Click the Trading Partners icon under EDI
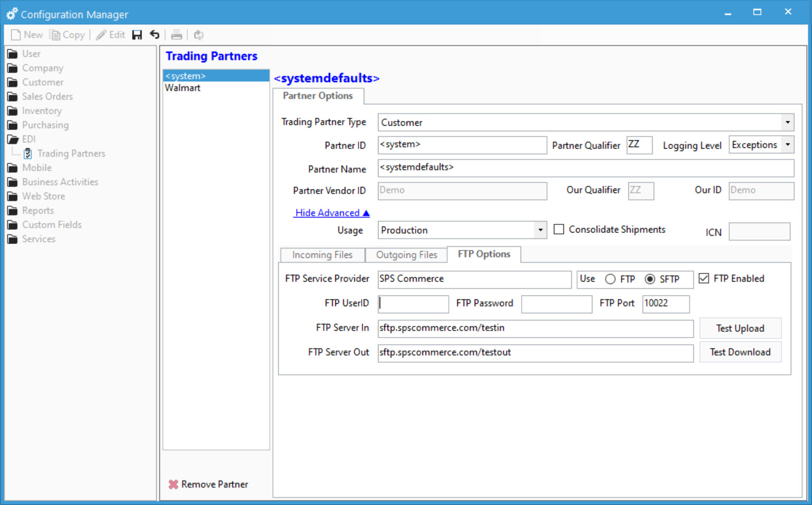The width and height of the screenshot is (812, 505). [x=27, y=153]
